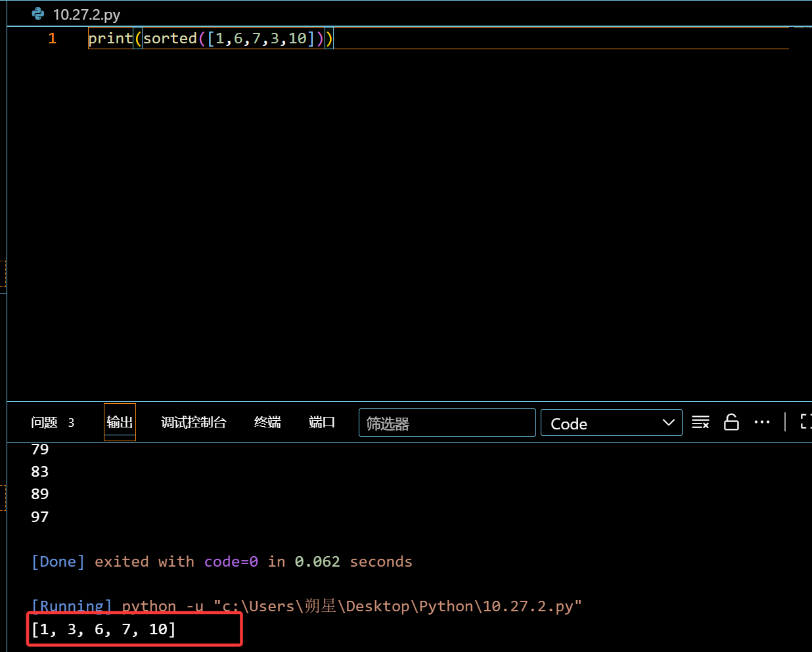Select the 输出 tab

point(120,423)
